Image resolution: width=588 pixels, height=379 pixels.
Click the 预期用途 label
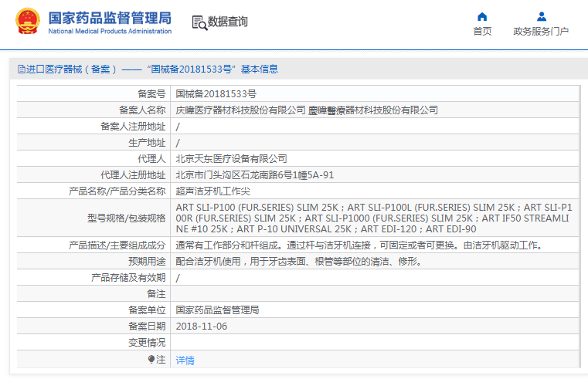pyautogui.click(x=147, y=262)
